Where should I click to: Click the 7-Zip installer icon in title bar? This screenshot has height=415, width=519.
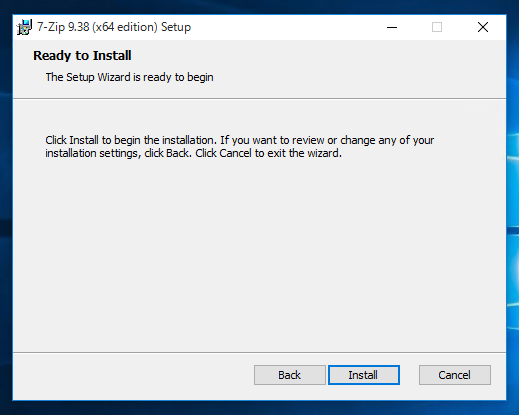click(x=24, y=27)
